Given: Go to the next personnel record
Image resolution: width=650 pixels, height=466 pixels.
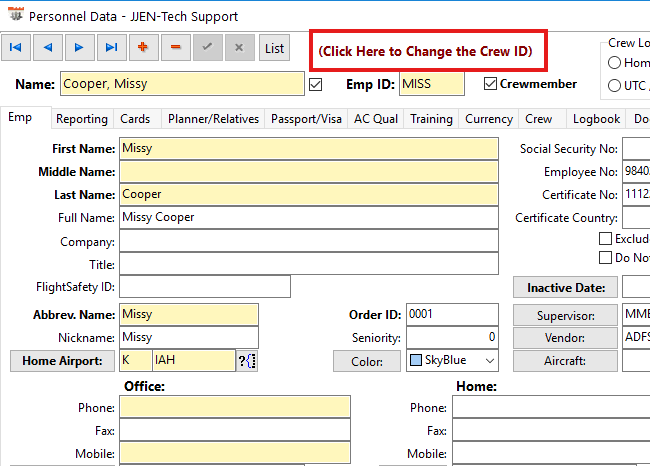Looking at the screenshot, I should [x=79, y=47].
